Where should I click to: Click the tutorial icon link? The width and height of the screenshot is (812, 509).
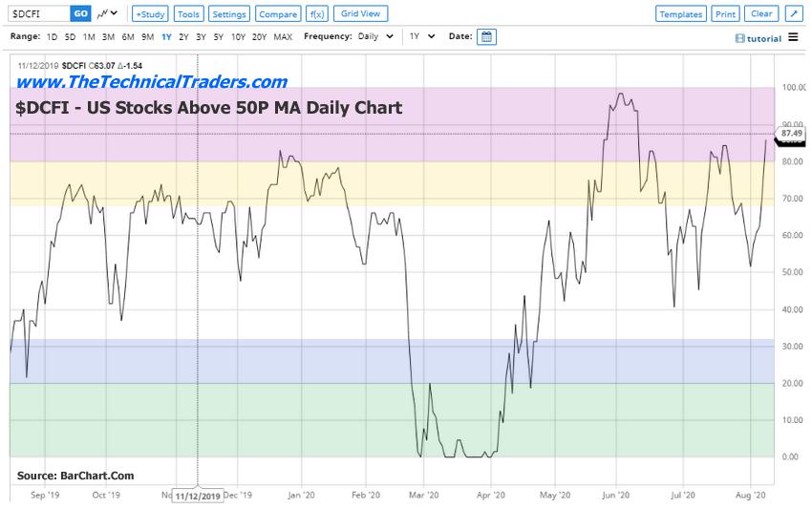pyautogui.click(x=758, y=38)
